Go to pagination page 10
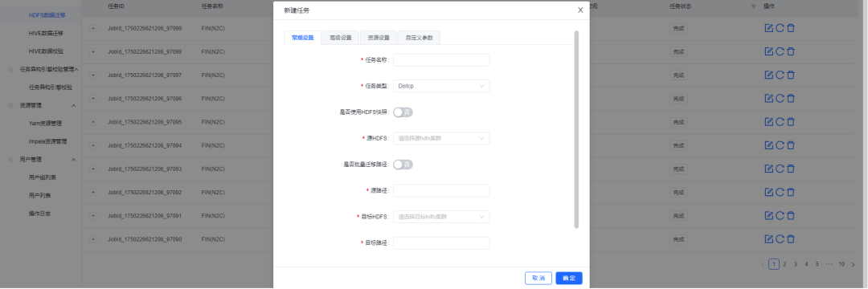Viewport: 868px width, 289px height. click(841, 264)
